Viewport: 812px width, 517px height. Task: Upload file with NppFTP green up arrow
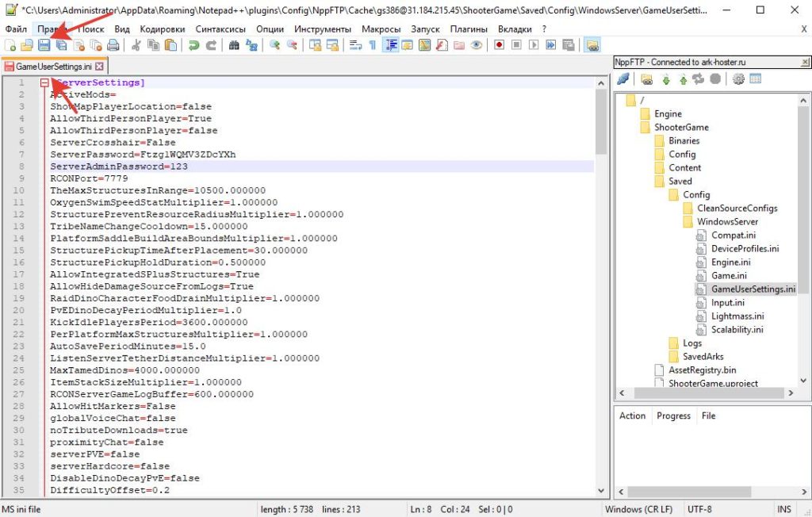[683, 79]
